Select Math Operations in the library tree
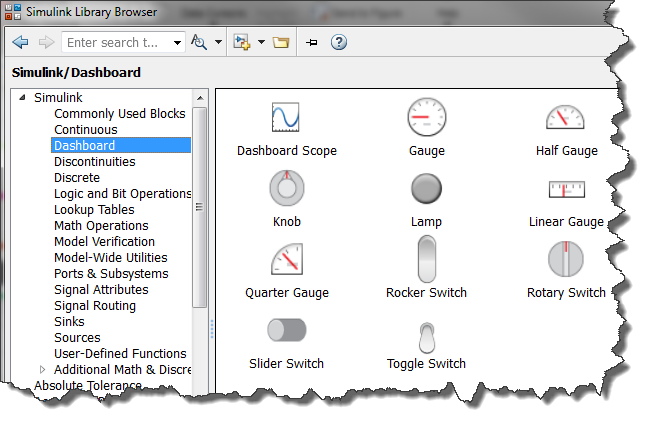The image size is (650, 426). tap(101, 225)
